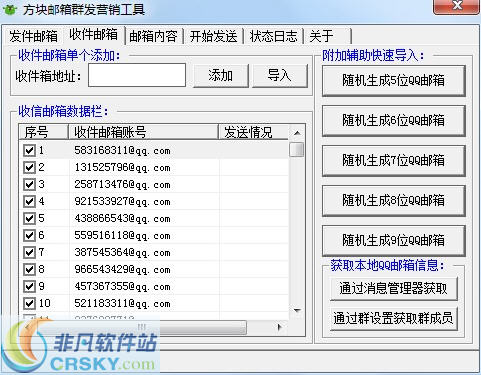Select email 457367355@qq.com
Screen dimensions: 481x375
[x=122, y=286]
